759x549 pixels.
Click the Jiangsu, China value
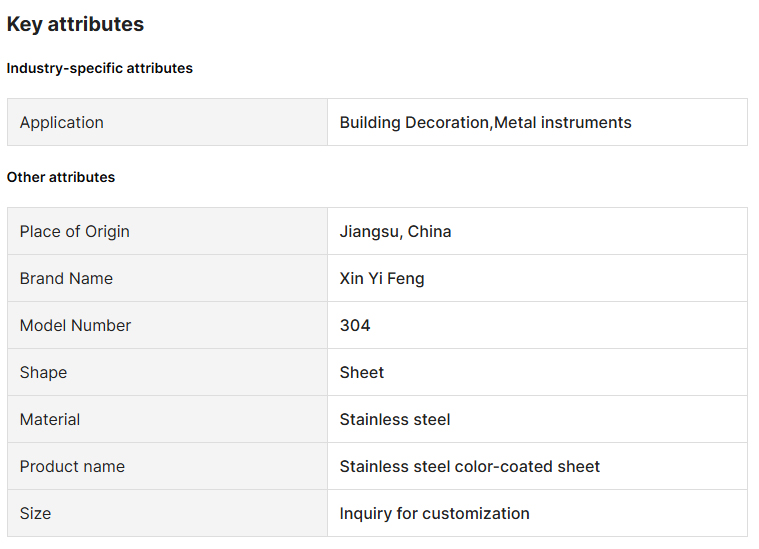pos(395,232)
